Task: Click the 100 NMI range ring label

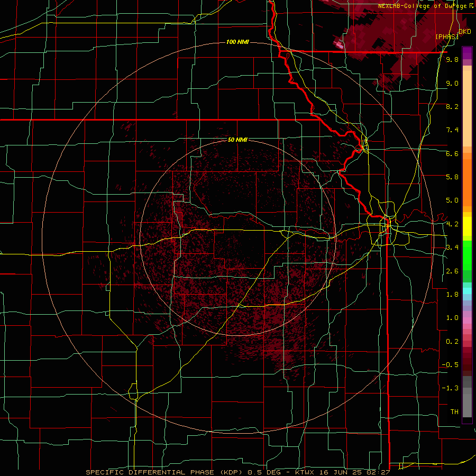Action: tap(237, 42)
